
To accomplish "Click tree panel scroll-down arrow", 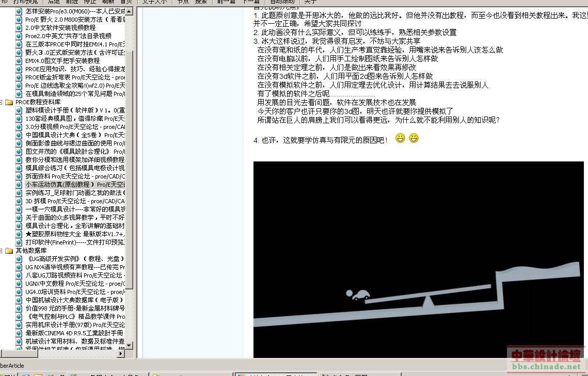I will (x=129, y=345).
